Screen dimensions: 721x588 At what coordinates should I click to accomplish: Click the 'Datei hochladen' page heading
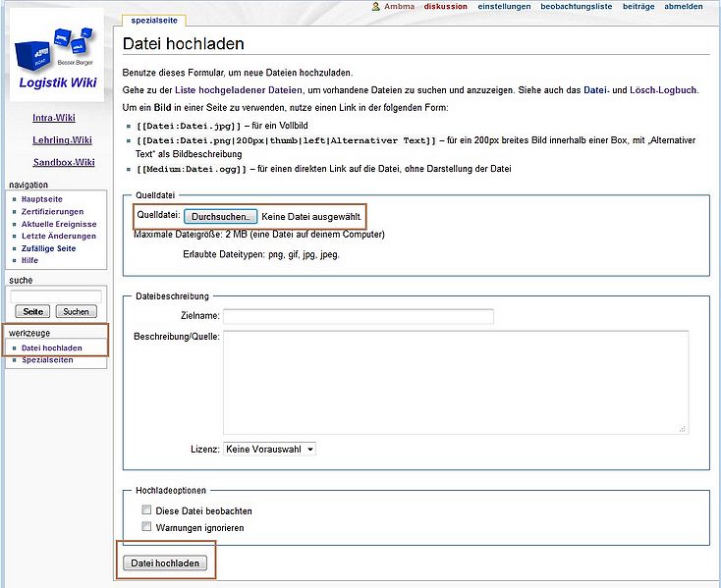tap(184, 43)
